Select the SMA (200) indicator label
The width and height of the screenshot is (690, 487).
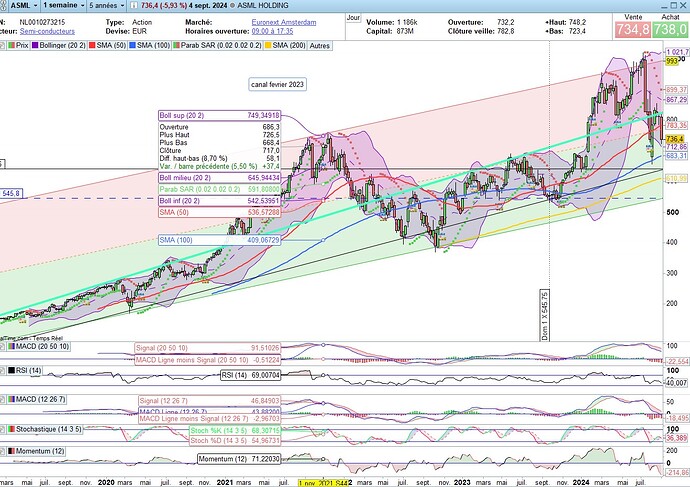click(289, 45)
